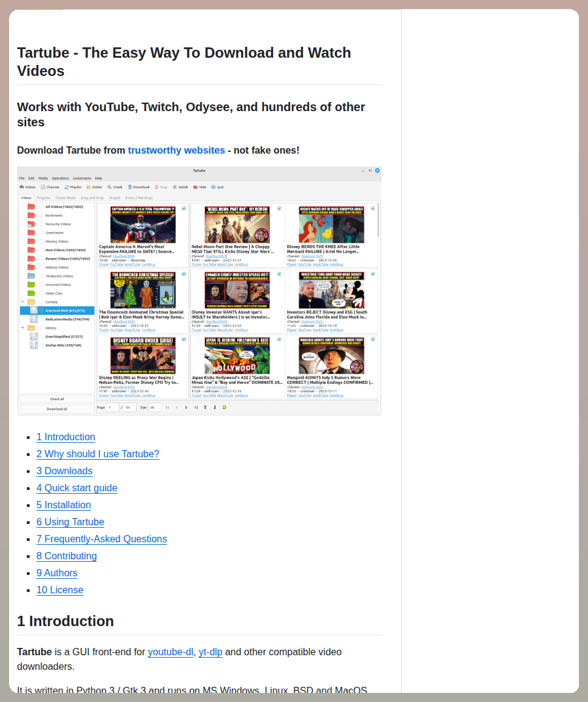This screenshot has width=588, height=702.
Task: Switch to the Classic Mode tab
Action: point(66,197)
